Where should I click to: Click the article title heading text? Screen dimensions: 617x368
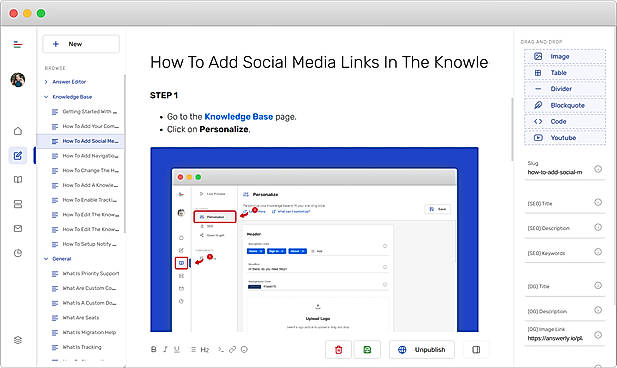coord(319,63)
